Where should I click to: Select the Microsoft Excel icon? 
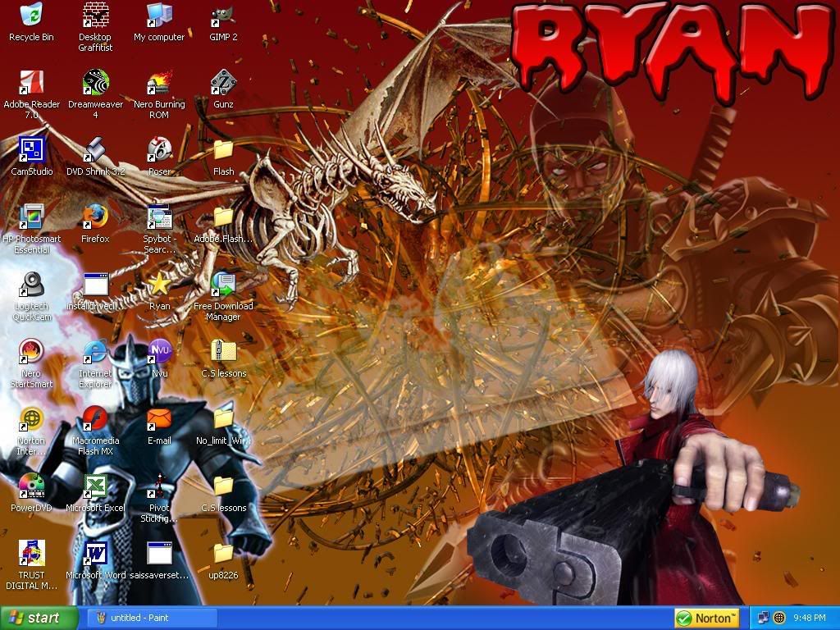coord(95,486)
